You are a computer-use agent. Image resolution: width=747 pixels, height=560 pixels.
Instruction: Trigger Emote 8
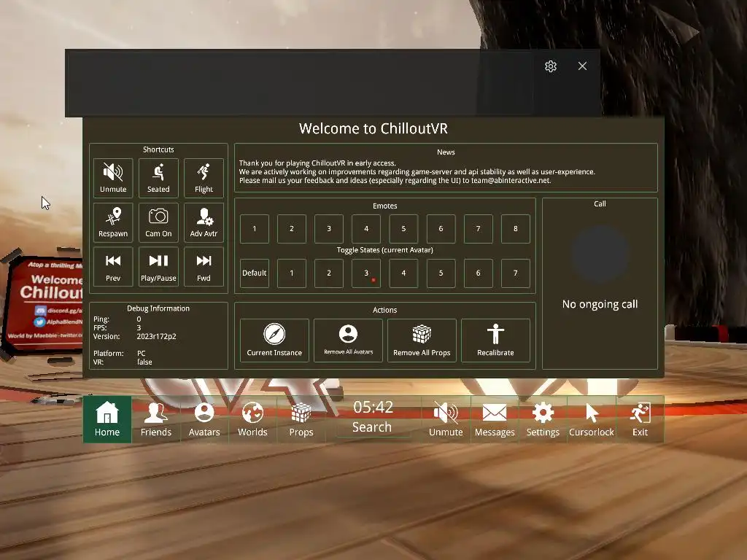(516, 228)
